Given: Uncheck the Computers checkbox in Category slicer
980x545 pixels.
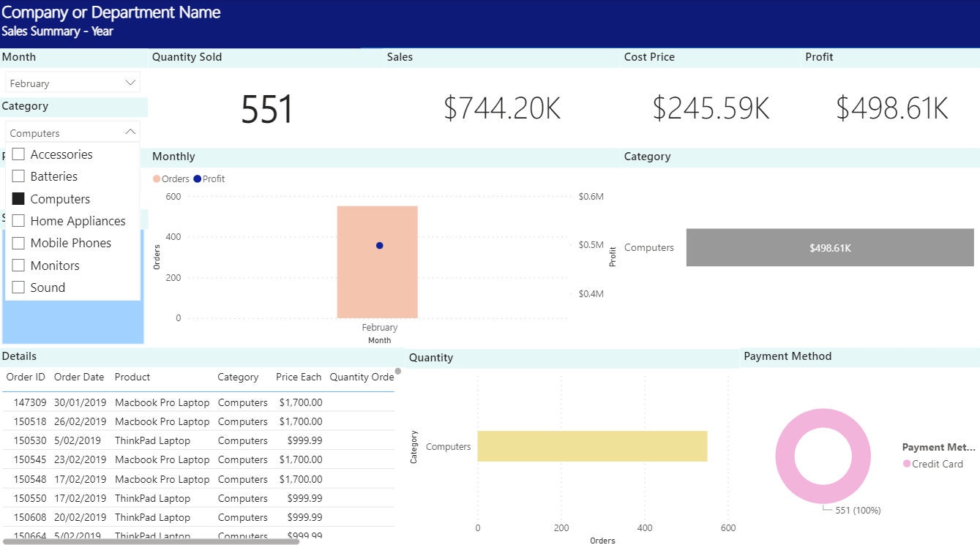Looking at the screenshot, I should [x=18, y=198].
